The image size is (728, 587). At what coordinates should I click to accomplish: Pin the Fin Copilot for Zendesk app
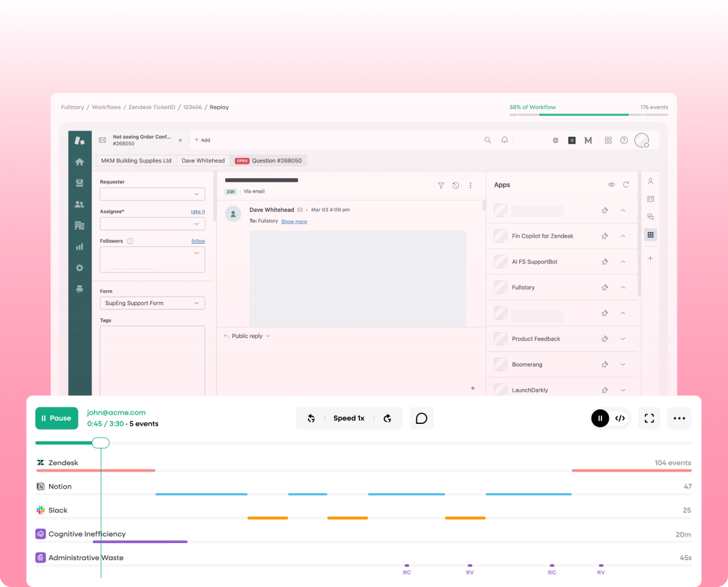[604, 236]
